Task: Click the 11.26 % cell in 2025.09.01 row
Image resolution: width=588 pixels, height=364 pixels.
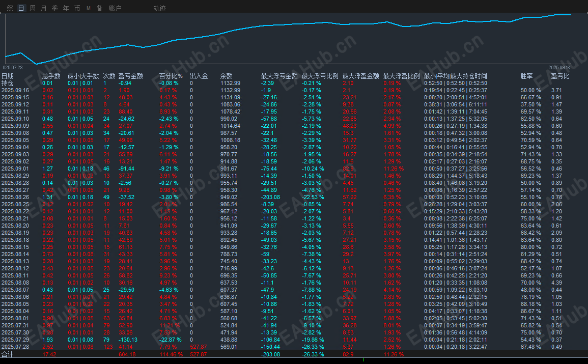Action: tap(394, 169)
